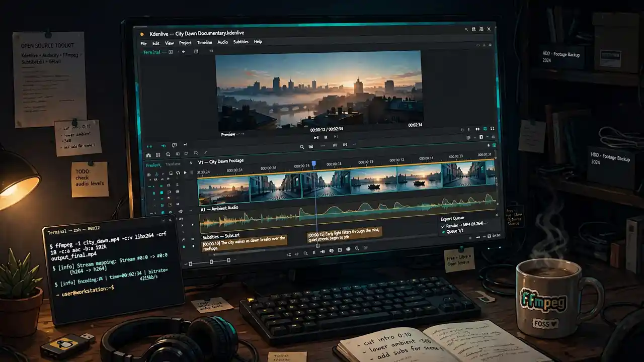Click the globe icon in the bottom timeline toolbar
644x362 pixels.
point(331,251)
